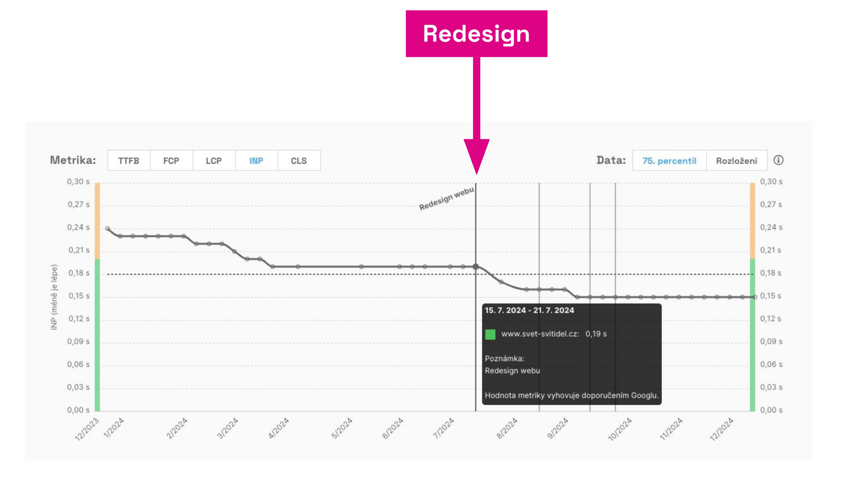Switch data view to Rozložení
Viewport: 868px width, 488px height.
pyautogui.click(x=737, y=161)
